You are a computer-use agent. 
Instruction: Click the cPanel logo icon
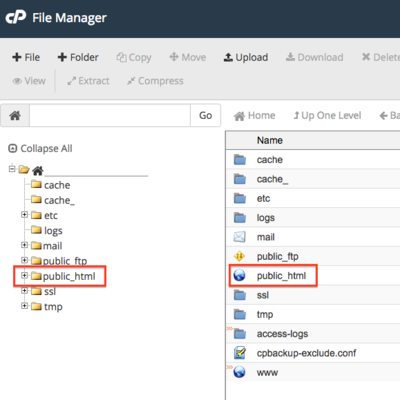point(16,17)
